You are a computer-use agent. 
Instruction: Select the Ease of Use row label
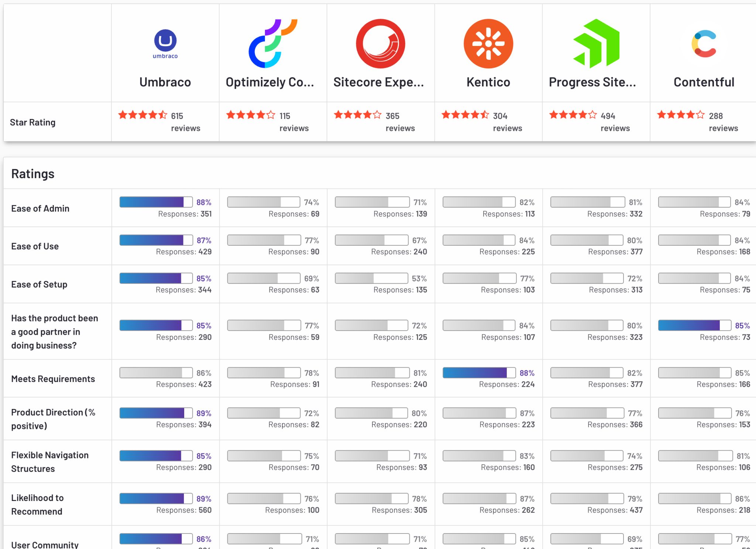[35, 246]
